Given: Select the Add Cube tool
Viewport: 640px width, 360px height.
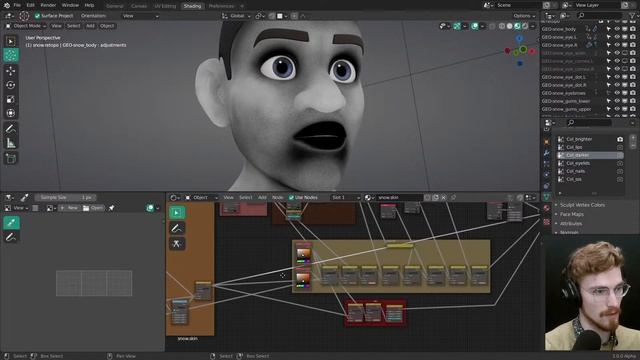Looking at the screenshot, I should [11, 159].
